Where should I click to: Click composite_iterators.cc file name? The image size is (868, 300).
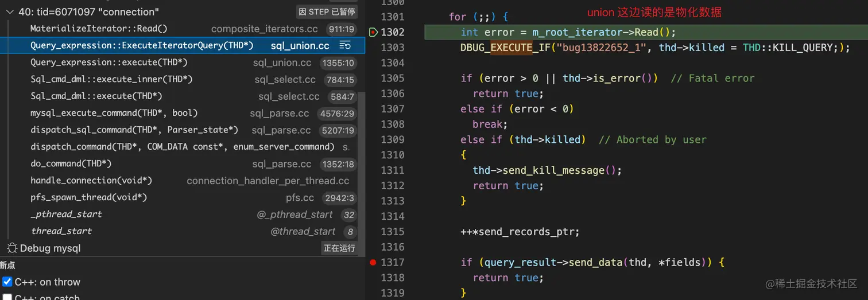point(265,29)
